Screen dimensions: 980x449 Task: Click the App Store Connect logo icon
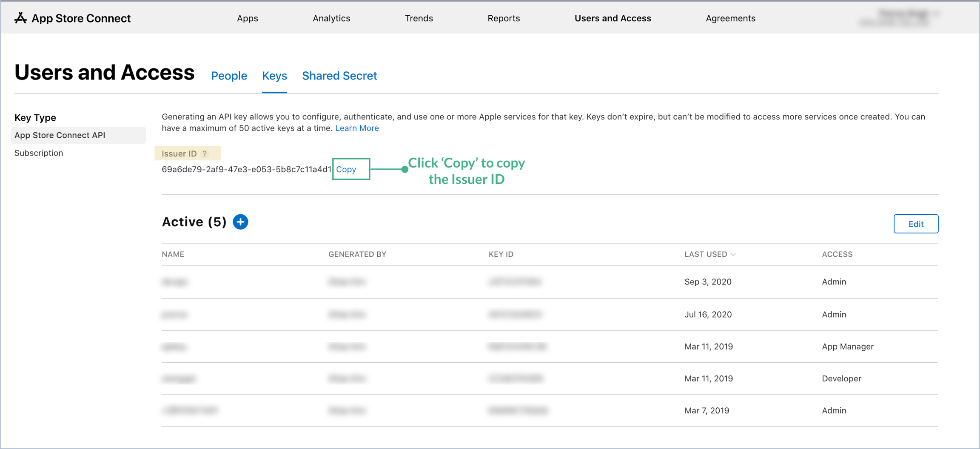[x=20, y=18]
